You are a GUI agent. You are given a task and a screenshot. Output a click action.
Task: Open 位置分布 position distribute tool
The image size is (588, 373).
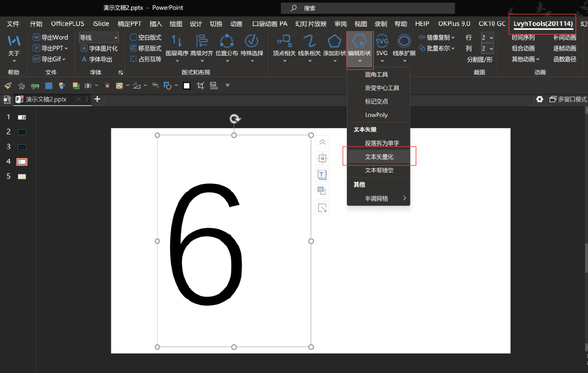227,48
